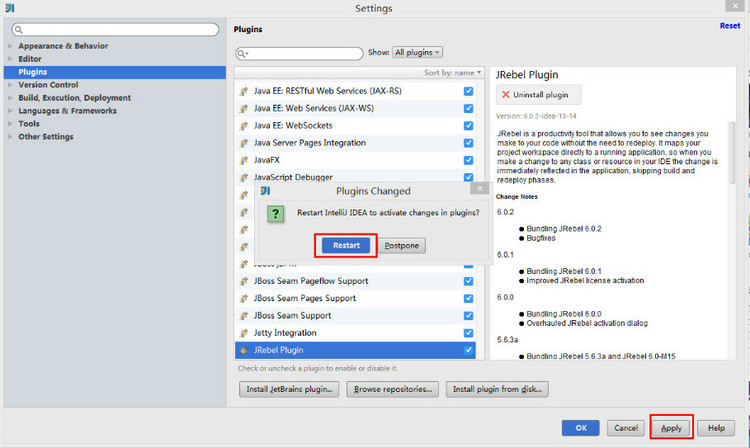Focus the settings search field
750x448 pixels.
tap(115, 30)
